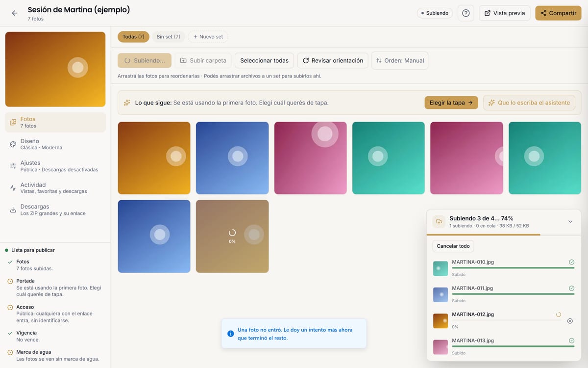The image size is (588, 368).
Task: Click the MARTINA-012.jpg file name
Action: tap(473, 314)
